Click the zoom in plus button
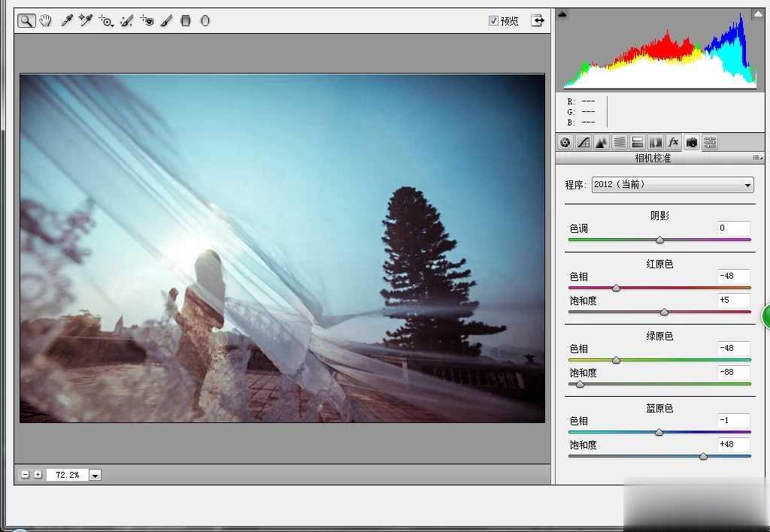This screenshot has width=770, height=532. tap(38, 475)
